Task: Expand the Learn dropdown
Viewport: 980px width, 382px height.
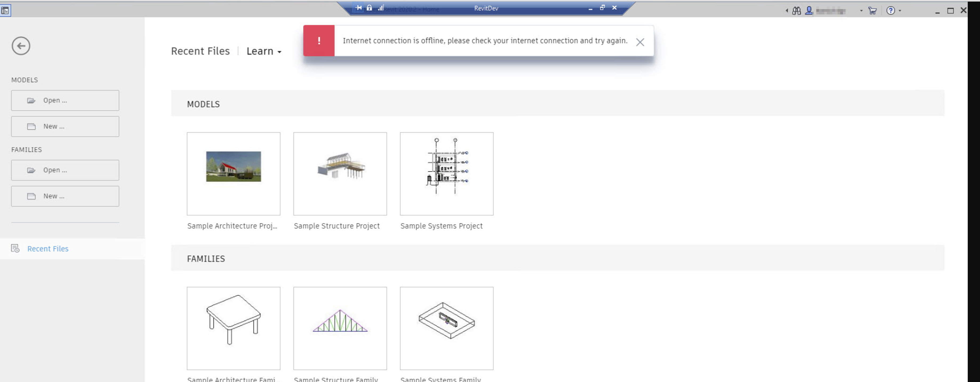Action: click(264, 51)
